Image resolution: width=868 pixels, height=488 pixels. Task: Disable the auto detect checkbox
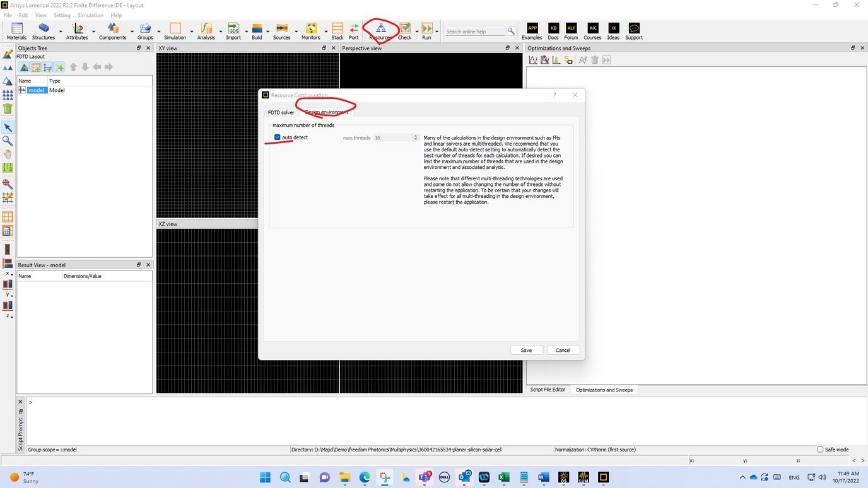(x=277, y=137)
